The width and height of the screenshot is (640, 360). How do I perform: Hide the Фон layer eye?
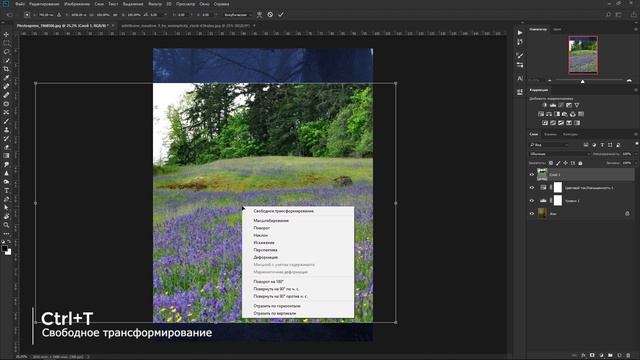click(532, 213)
